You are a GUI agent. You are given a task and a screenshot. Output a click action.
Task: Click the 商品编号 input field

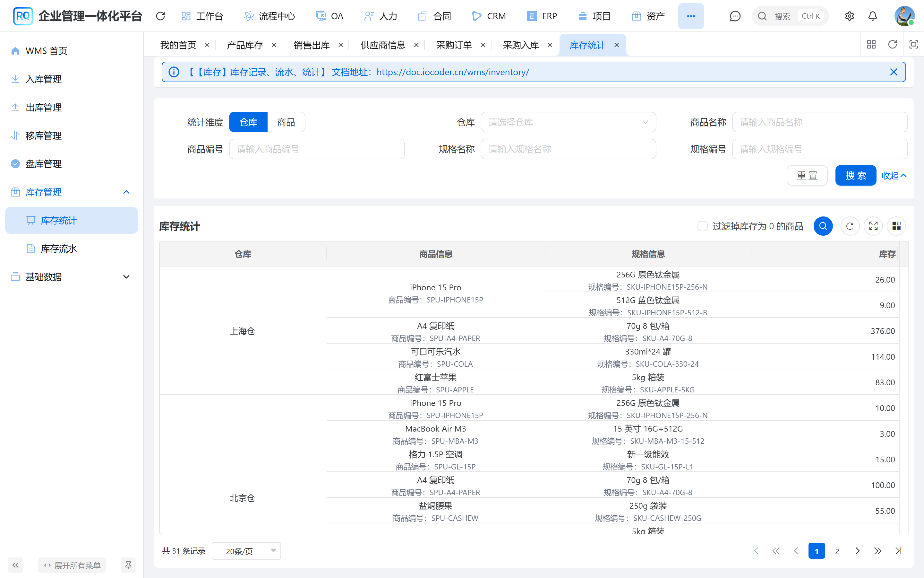[317, 149]
